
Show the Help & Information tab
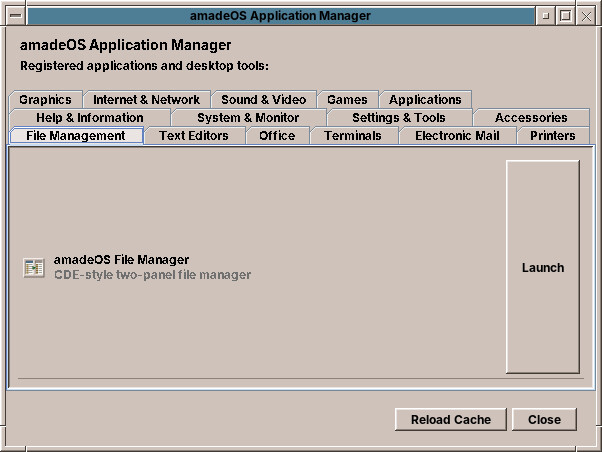(x=90, y=118)
